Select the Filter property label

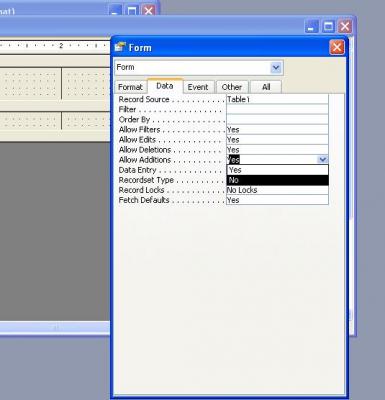[127, 109]
